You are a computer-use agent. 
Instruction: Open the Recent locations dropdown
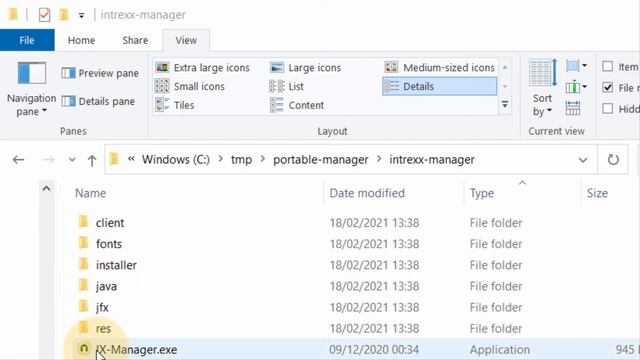[72, 160]
